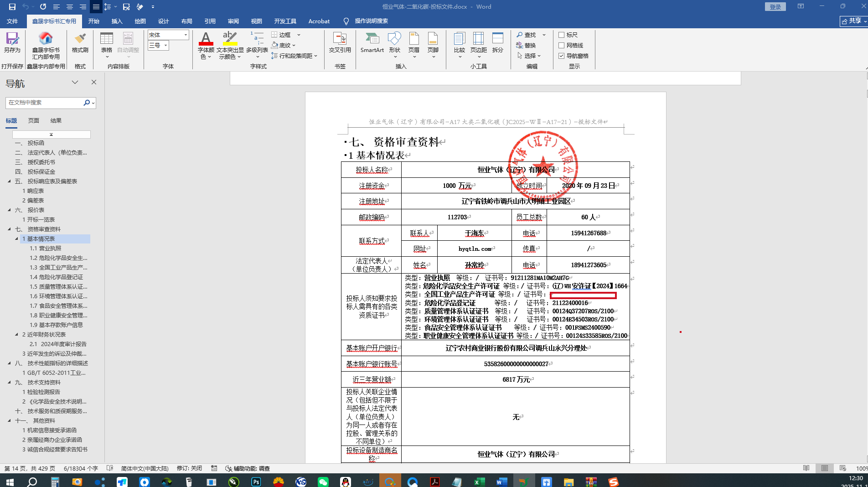
Task: Switch to the 页面 navigation tab
Action: point(34,120)
